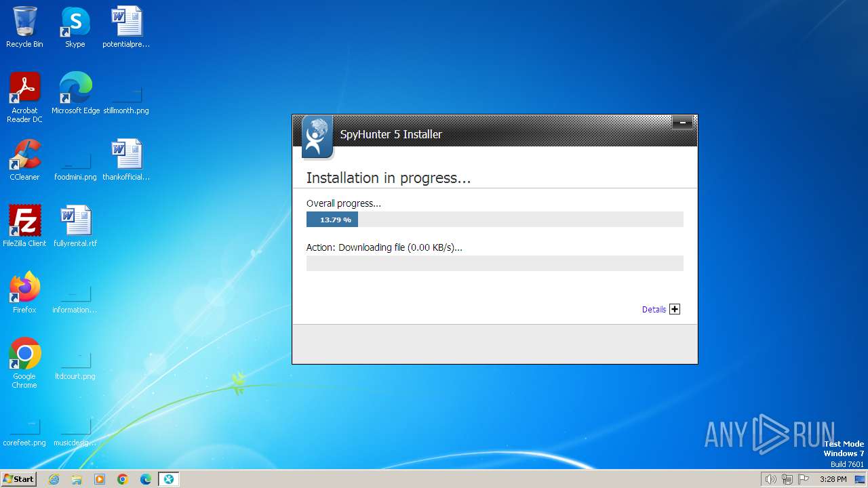Viewport: 868px width, 488px height.
Task: Select the FileZilla Client shortcut
Action: [24, 227]
